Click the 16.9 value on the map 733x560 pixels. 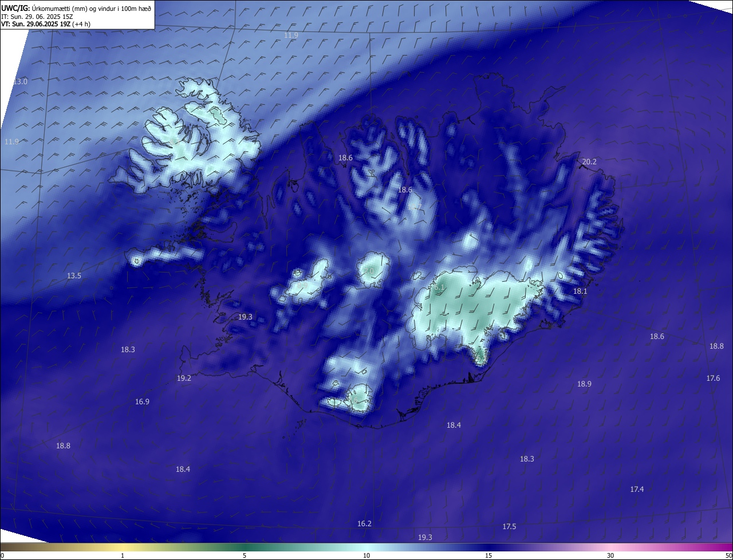tap(142, 402)
